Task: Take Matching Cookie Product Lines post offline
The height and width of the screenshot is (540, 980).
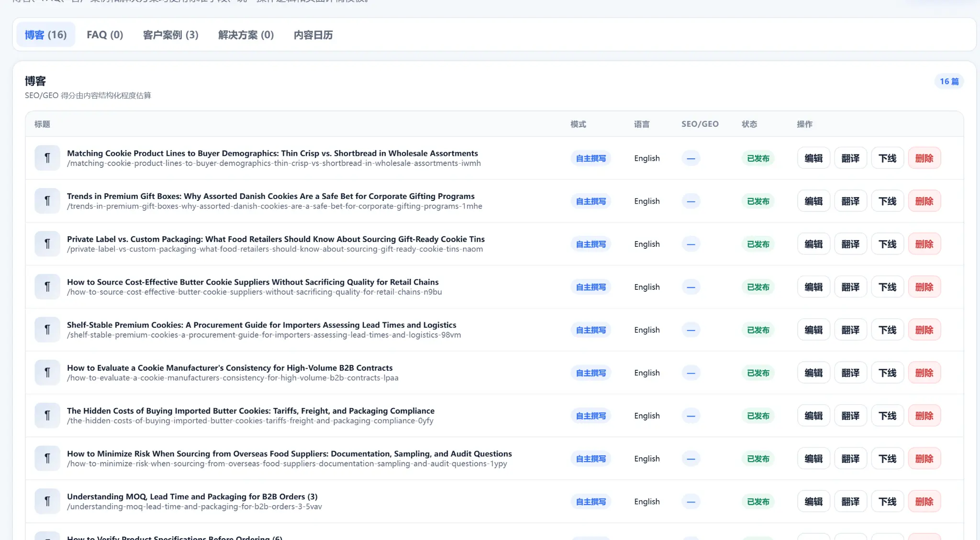Action: click(x=887, y=158)
